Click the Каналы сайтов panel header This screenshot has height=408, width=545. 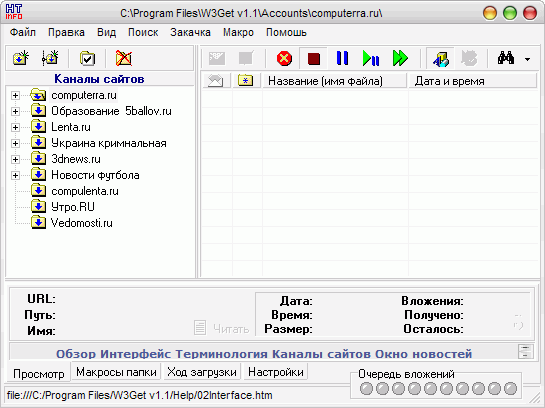tap(99, 79)
